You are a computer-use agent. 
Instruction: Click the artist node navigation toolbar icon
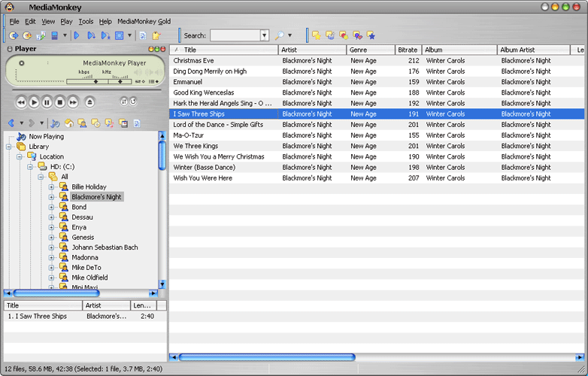pos(82,123)
